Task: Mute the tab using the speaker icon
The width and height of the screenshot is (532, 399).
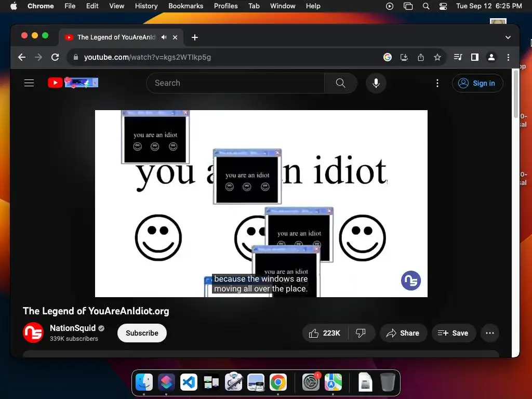Action: pyautogui.click(x=164, y=37)
